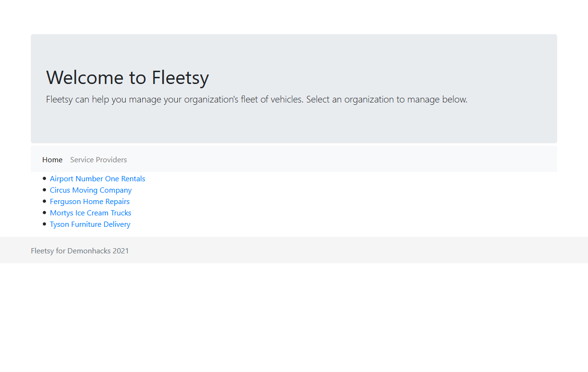Click the footer text Fleetsy for Demonhacks 2021
Viewport: 588px width, 372px height.
tap(80, 251)
